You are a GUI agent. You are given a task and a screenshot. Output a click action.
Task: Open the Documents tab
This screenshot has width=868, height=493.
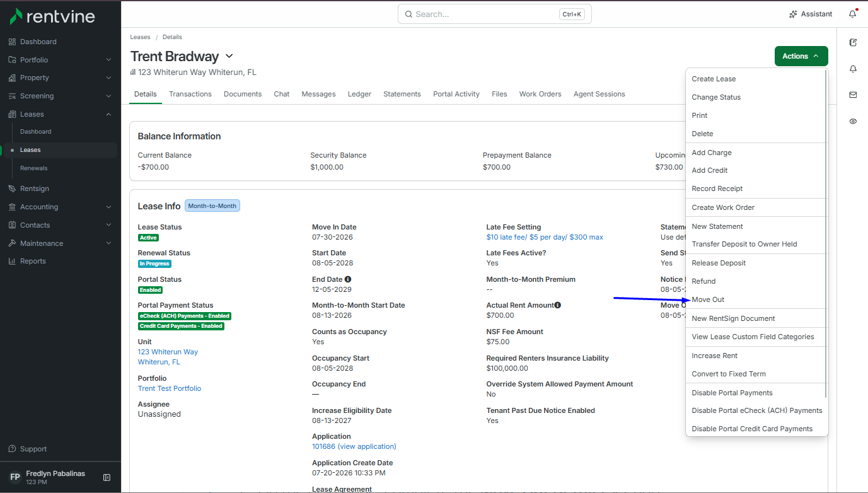coord(243,94)
